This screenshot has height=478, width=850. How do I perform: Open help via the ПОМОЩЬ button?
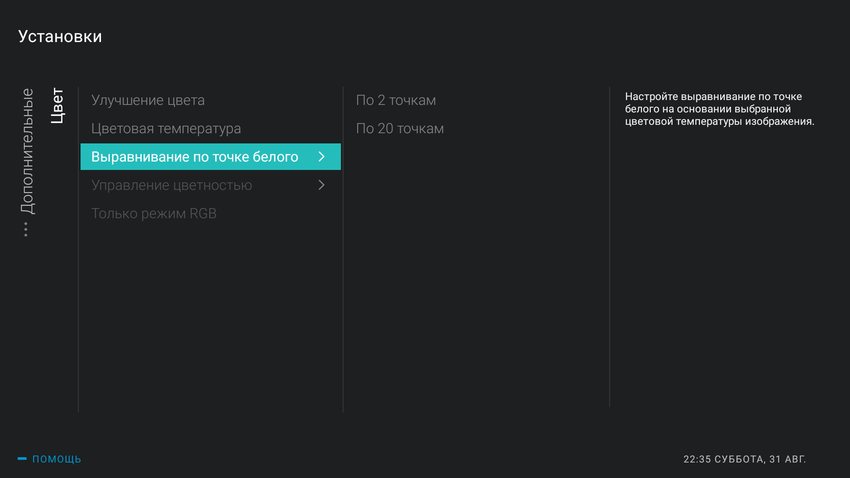coord(57,459)
